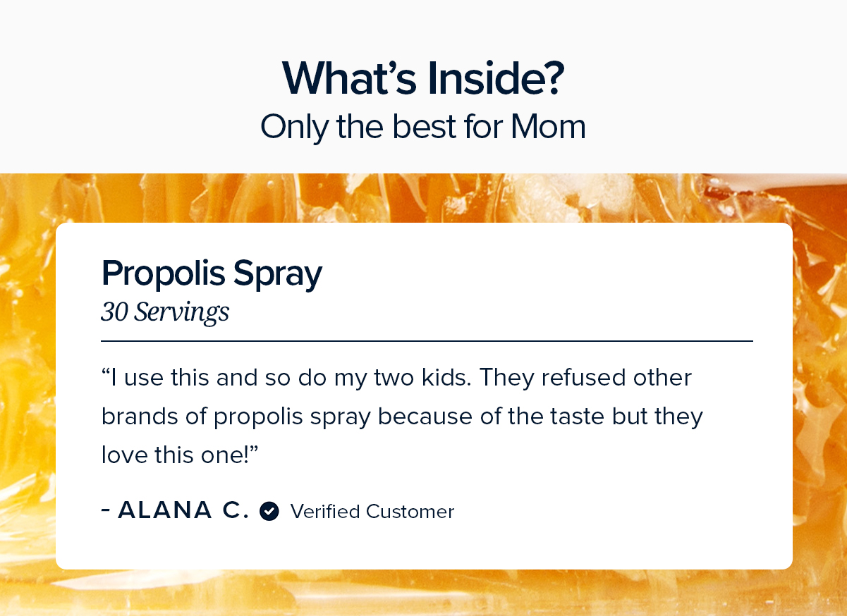This screenshot has width=847, height=616.
Task: Click the quote line starting "brands of propolis"
Action: [402, 417]
